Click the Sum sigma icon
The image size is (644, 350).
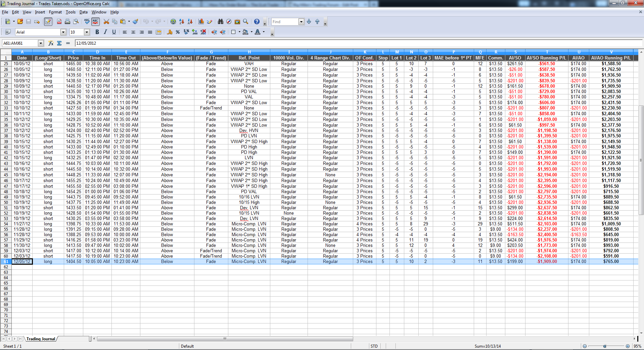[x=59, y=43]
